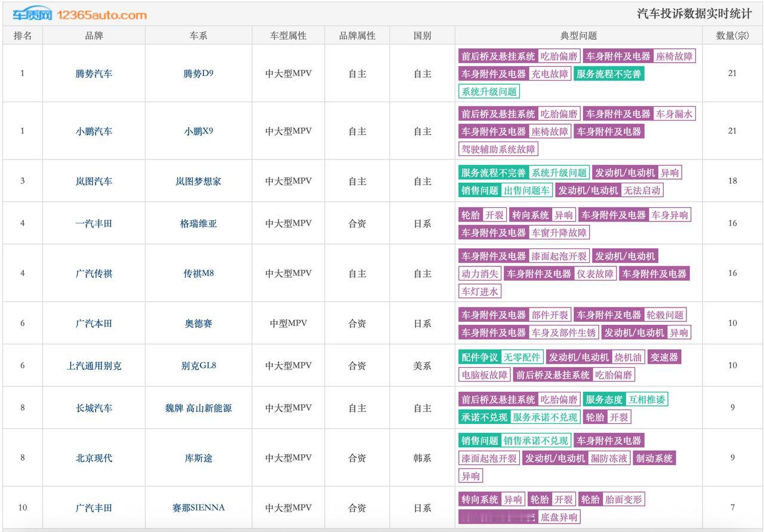Click rank 3 in the 岚图汽车 row
This screenshot has width=764, height=532.
(23, 181)
